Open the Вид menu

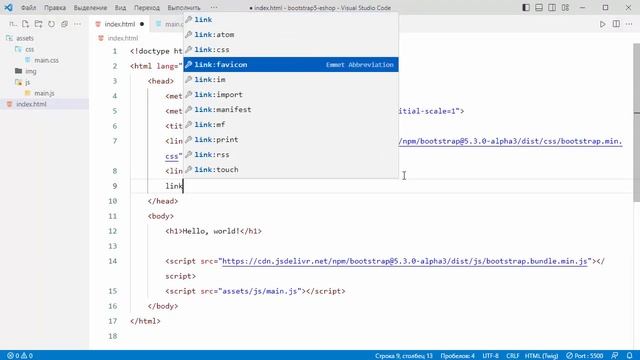click(x=120, y=8)
